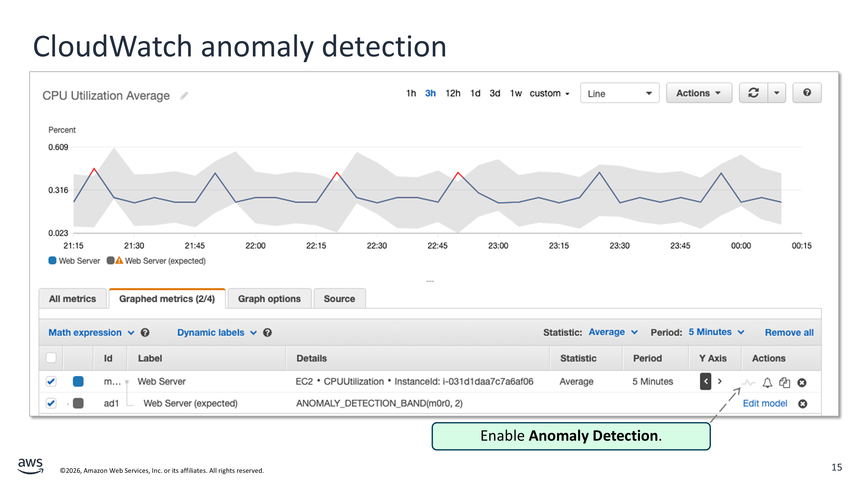
Task: Open the Graph options tab
Action: click(x=269, y=299)
